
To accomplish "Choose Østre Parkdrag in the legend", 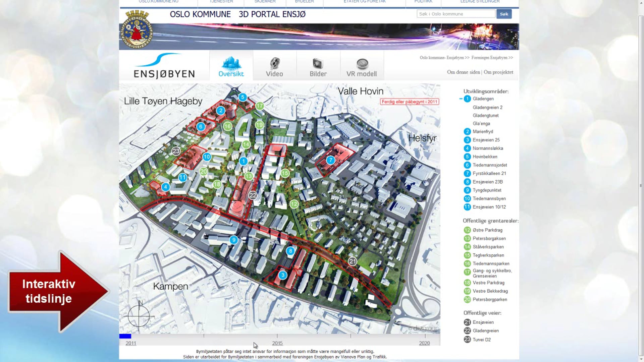I will 487,230.
